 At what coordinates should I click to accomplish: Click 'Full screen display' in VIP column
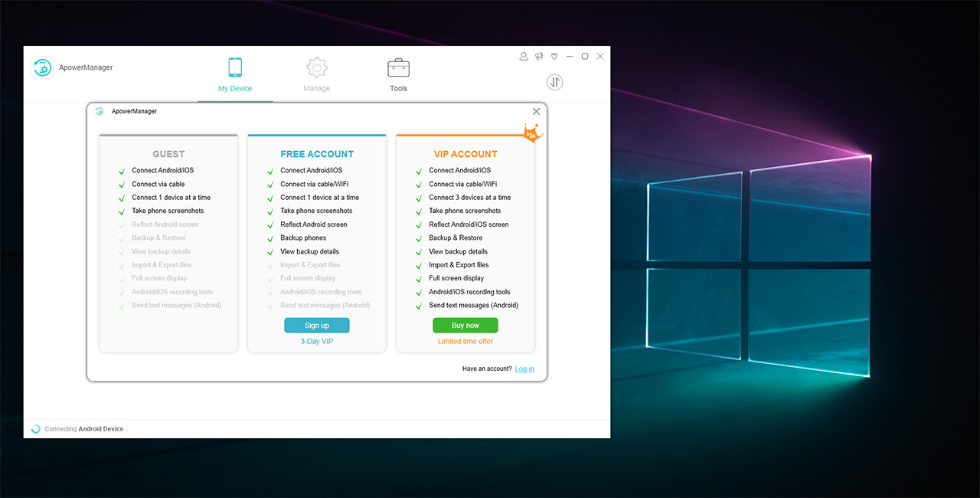(x=456, y=278)
